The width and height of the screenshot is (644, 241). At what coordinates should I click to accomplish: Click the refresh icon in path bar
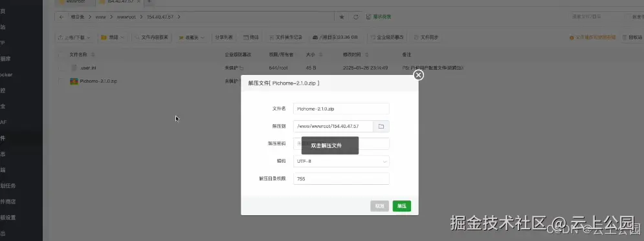tap(356, 17)
